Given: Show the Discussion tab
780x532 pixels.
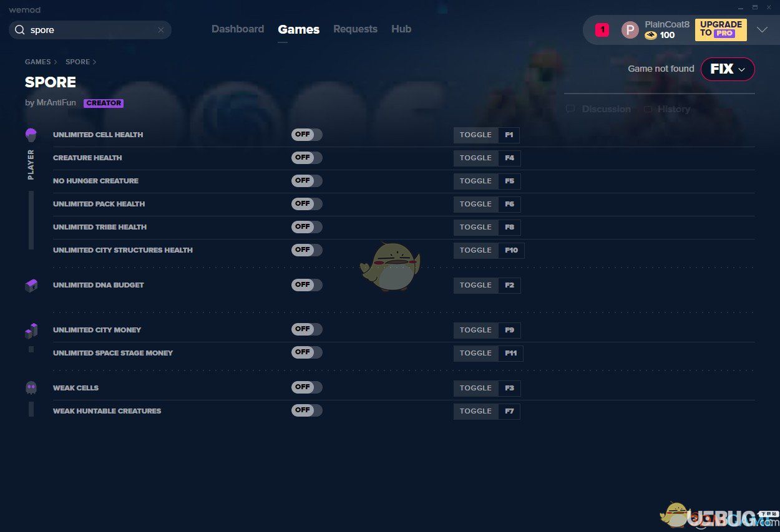Looking at the screenshot, I should point(606,109).
